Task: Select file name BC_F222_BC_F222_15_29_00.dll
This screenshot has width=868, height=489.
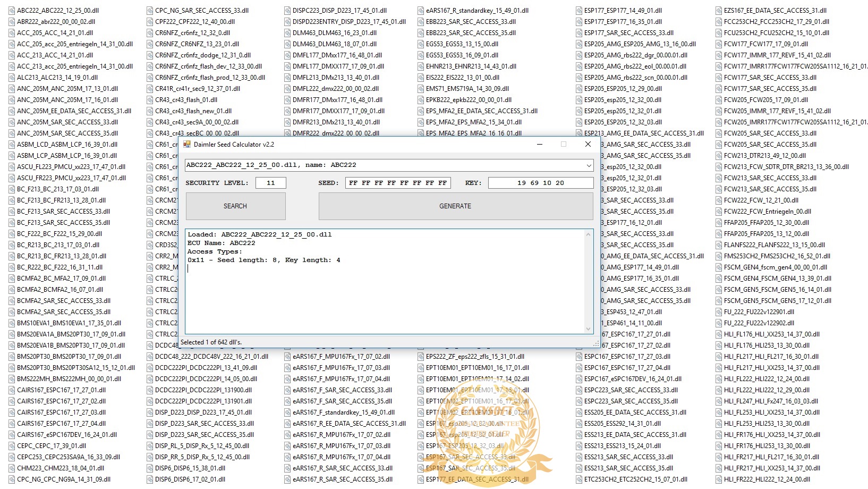Action: click(x=59, y=233)
